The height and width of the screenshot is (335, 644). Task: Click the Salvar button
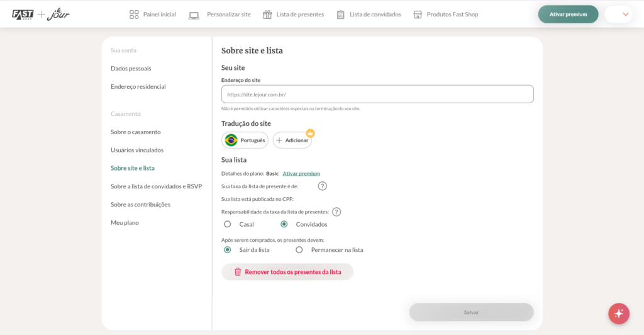pyautogui.click(x=471, y=312)
